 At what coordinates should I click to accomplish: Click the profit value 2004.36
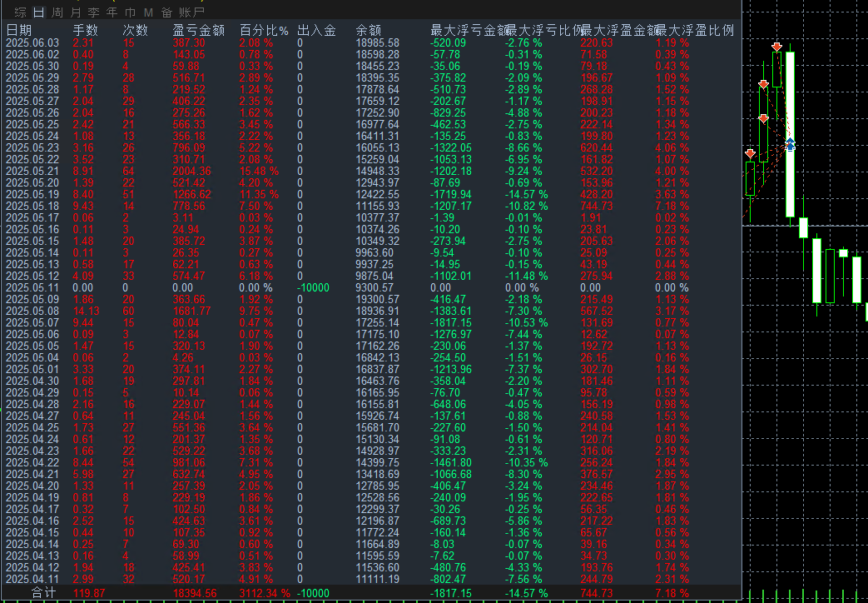(x=192, y=172)
